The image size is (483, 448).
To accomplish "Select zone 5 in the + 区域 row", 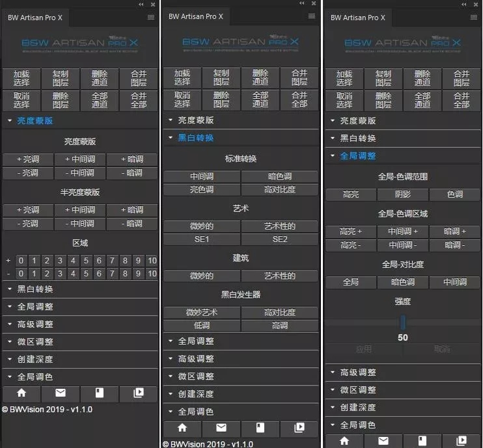I will tap(86, 261).
